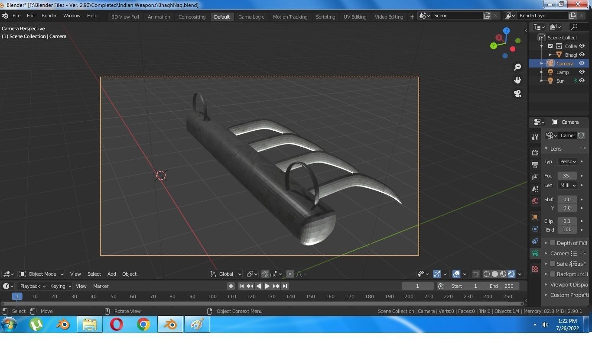Select the Object Properties tab
Viewport: 592px width, 364px height.
[x=535, y=216]
